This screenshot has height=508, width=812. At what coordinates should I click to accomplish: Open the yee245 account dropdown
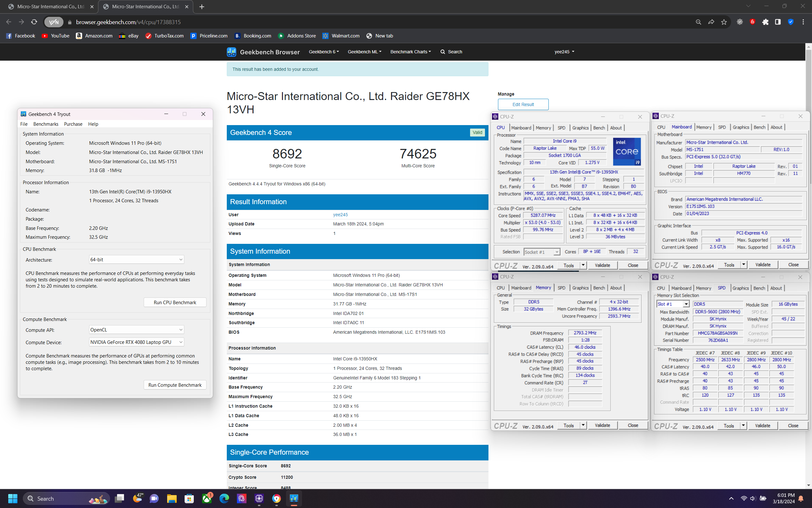click(x=564, y=52)
